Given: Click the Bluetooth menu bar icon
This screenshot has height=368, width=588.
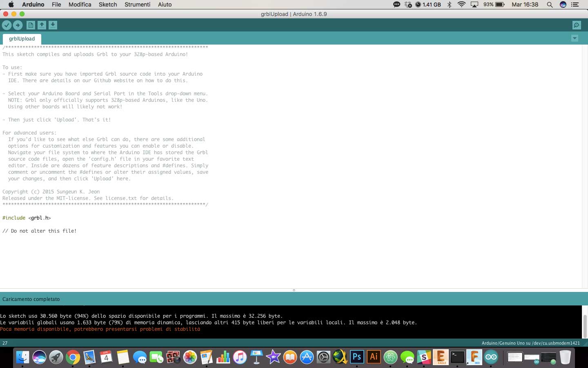Looking at the screenshot, I should [x=449, y=4].
